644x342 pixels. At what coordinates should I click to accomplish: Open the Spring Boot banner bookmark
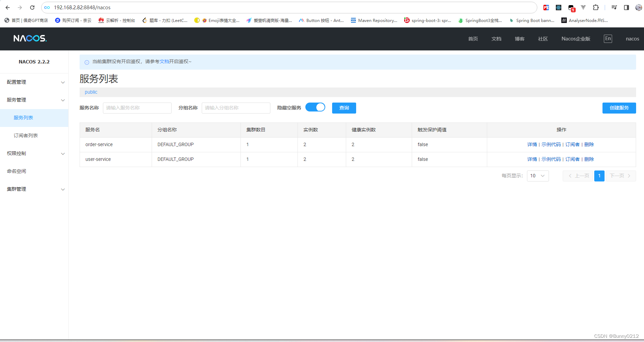(x=532, y=21)
